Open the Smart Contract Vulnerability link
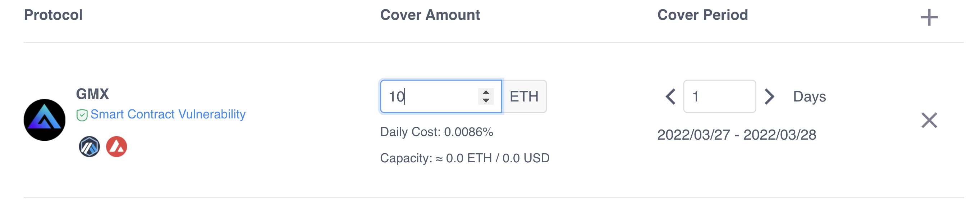This screenshot has height=208, width=980. tap(168, 114)
